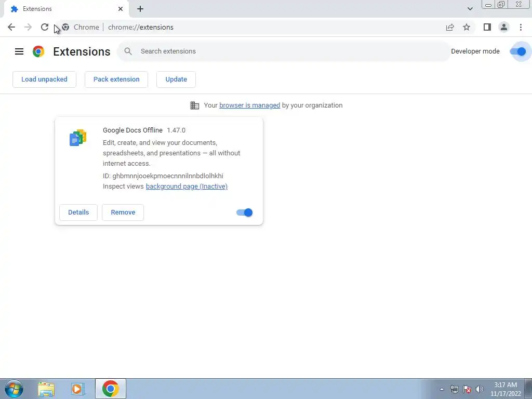
Task: Open the tab search chevron
Action: (x=470, y=9)
